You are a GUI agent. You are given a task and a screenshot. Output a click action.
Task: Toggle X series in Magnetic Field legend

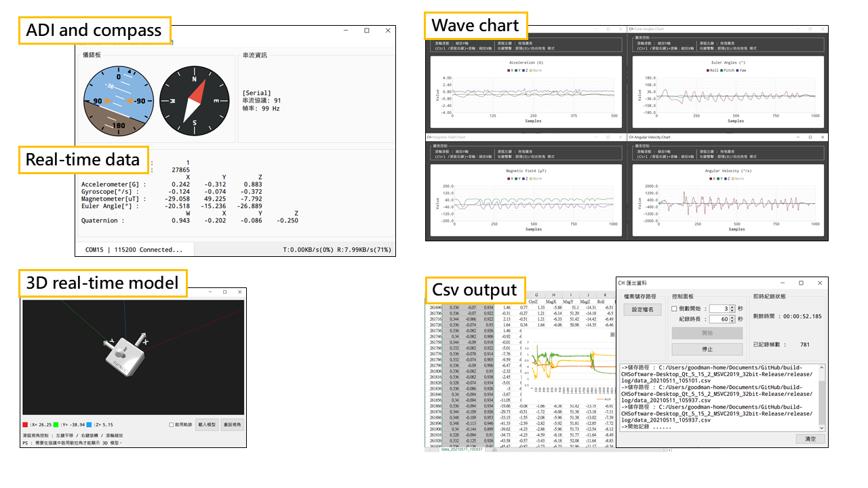coord(510,178)
